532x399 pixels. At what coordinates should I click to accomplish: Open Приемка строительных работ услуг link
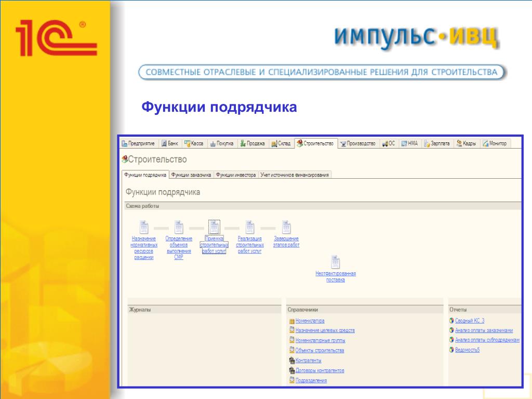tap(214, 245)
